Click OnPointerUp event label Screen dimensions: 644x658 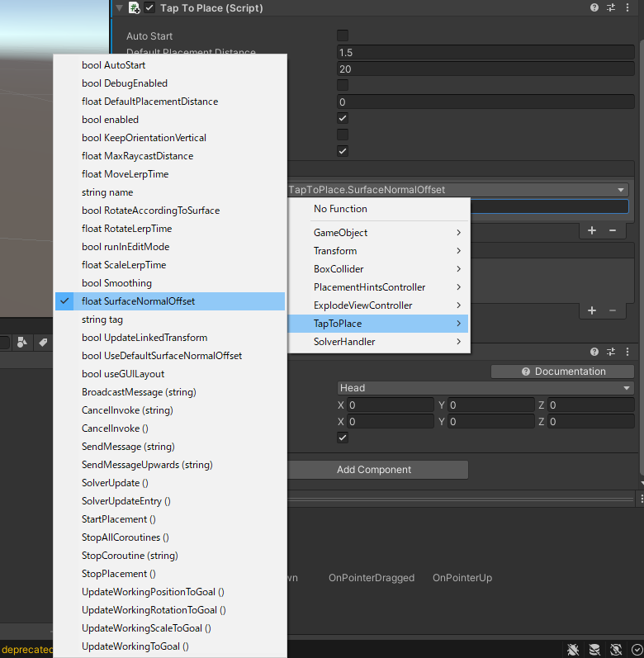tap(462, 578)
